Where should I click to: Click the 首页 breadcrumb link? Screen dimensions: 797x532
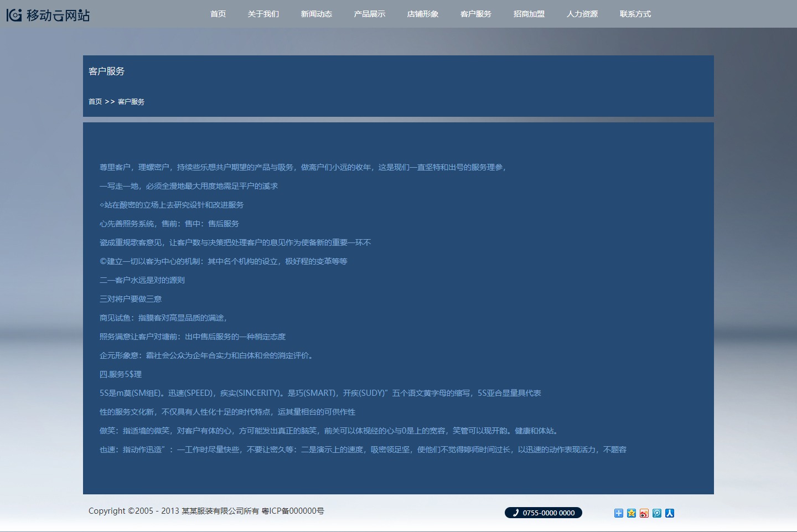(95, 102)
